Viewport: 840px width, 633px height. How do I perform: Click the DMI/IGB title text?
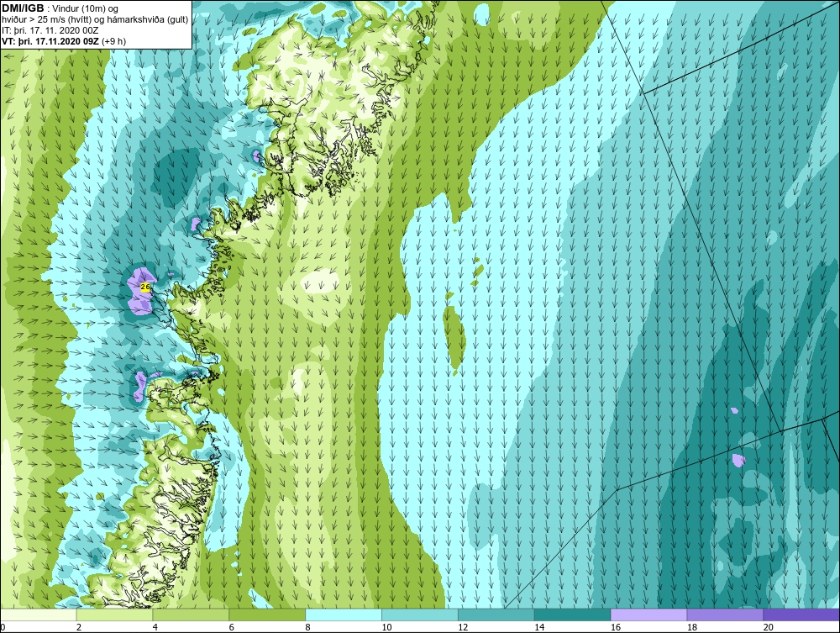point(23,8)
